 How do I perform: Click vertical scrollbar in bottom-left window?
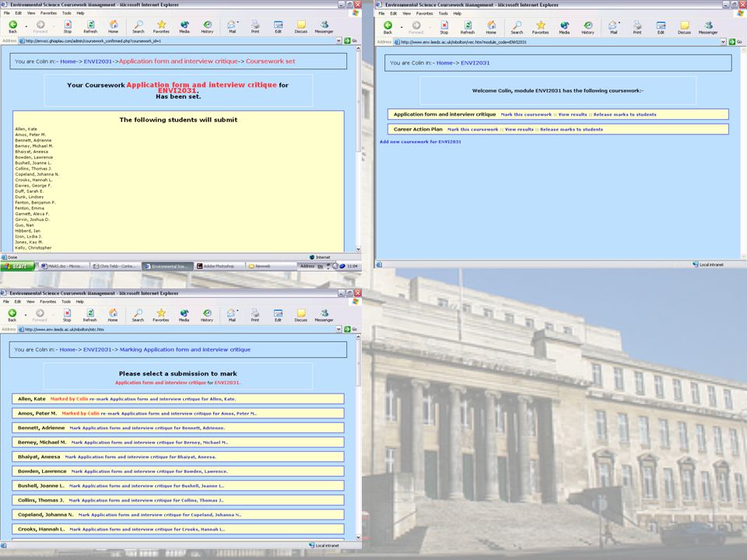point(358,437)
